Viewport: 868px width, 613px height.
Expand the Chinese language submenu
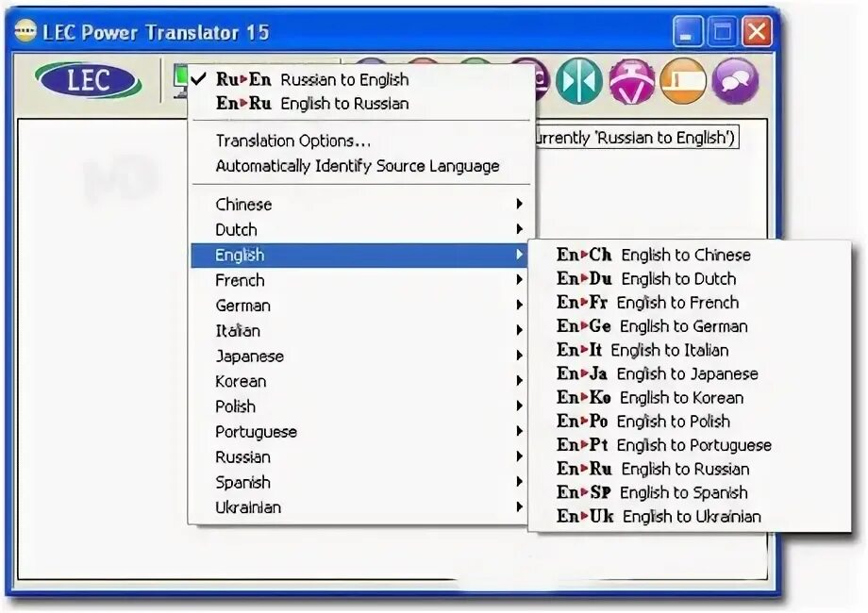point(360,204)
